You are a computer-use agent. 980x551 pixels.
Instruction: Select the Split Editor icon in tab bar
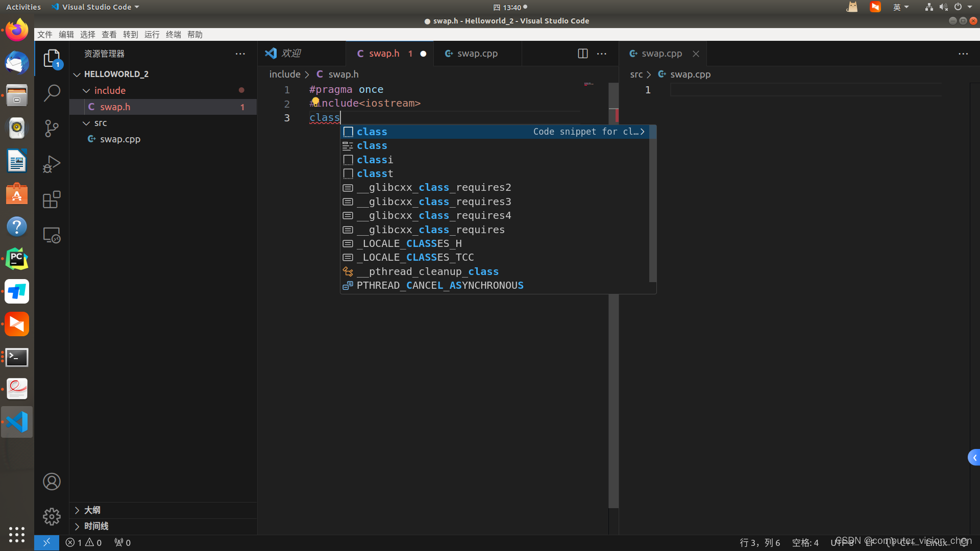pos(582,53)
